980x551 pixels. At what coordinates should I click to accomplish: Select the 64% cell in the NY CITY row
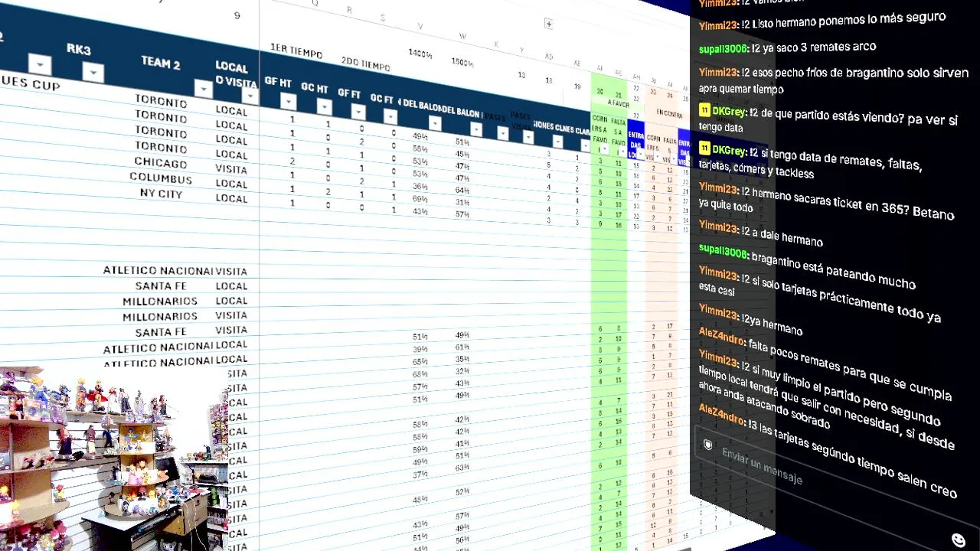462,190
